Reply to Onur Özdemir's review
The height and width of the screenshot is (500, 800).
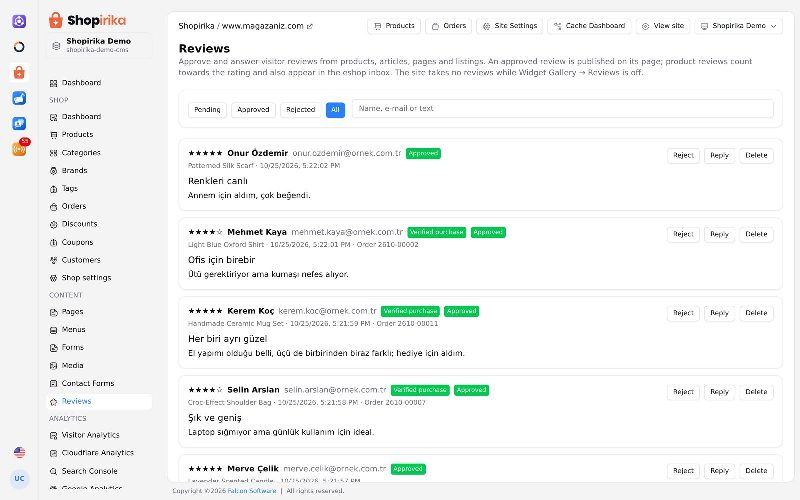coord(719,156)
